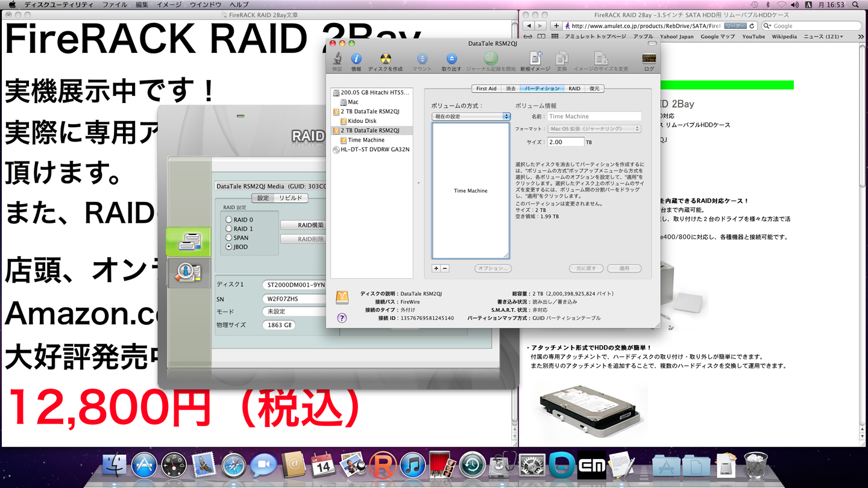
Task: Open Dashboard from the Dock
Action: pos(174,466)
